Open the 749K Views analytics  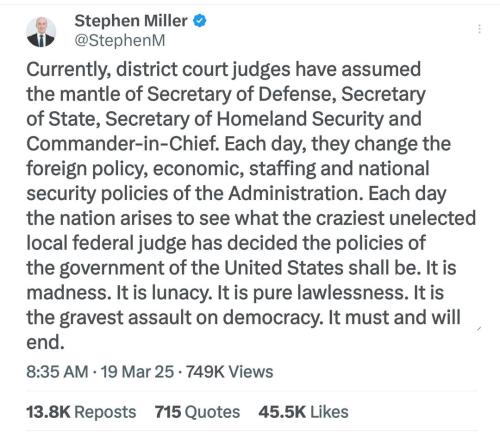229,372
